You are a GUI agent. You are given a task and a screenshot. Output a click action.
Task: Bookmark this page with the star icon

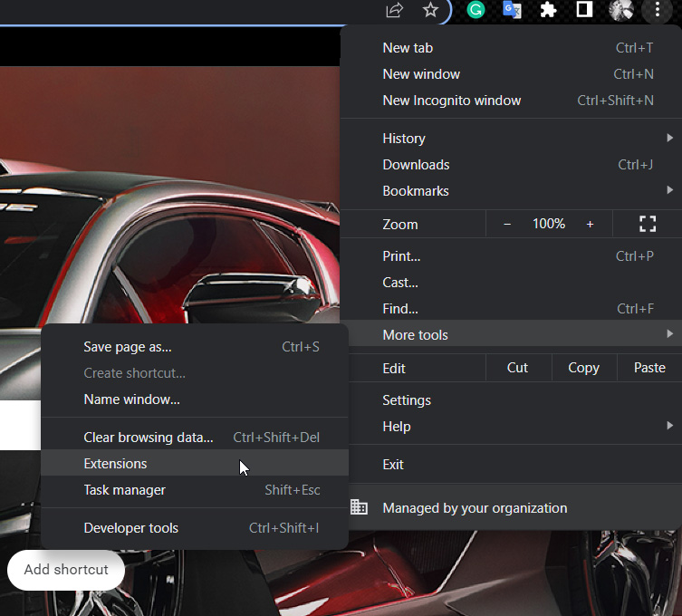click(x=430, y=10)
